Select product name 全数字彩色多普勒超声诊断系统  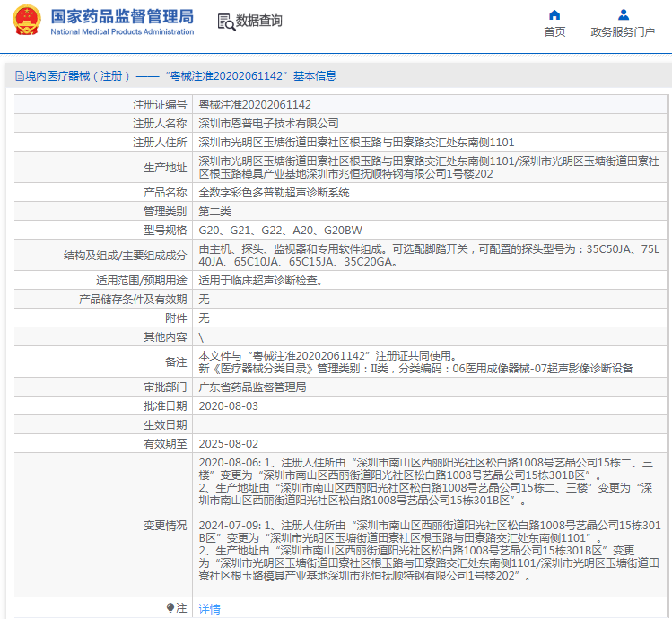pos(274,193)
